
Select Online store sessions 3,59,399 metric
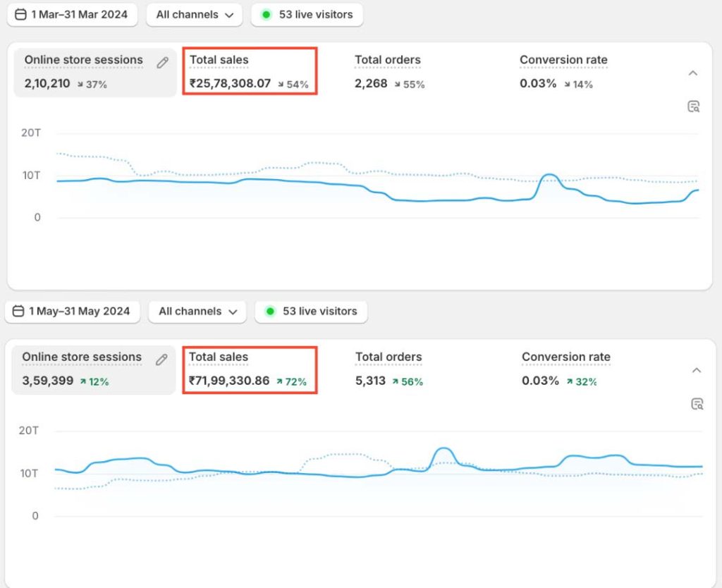82,369
